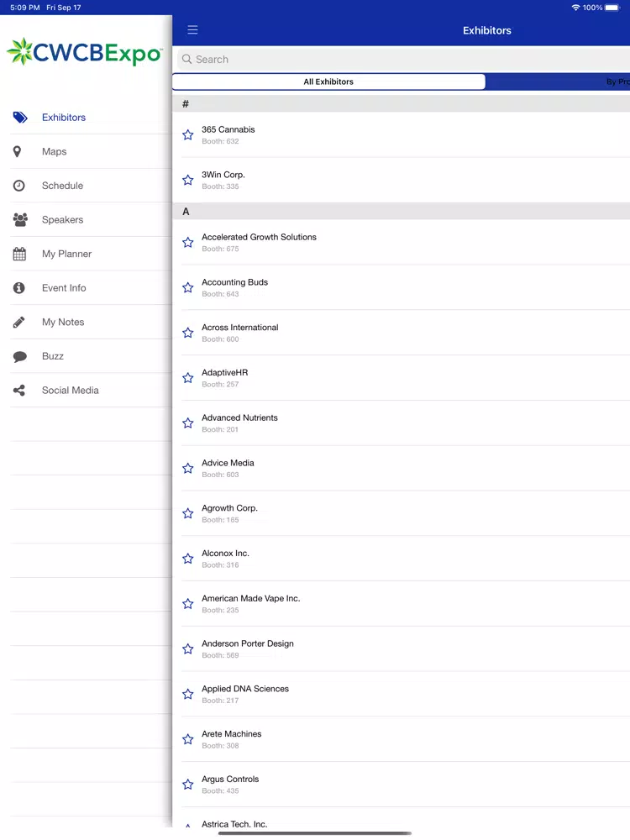
Task: Star Accounting Buds exhibitor
Action: [188, 287]
